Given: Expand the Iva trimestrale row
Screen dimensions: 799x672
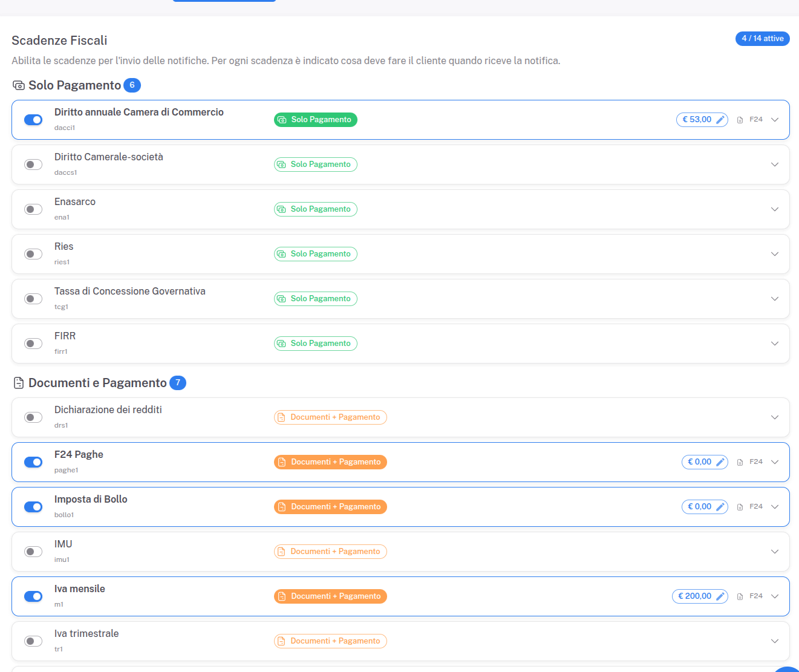Looking at the screenshot, I should [775, 641].
